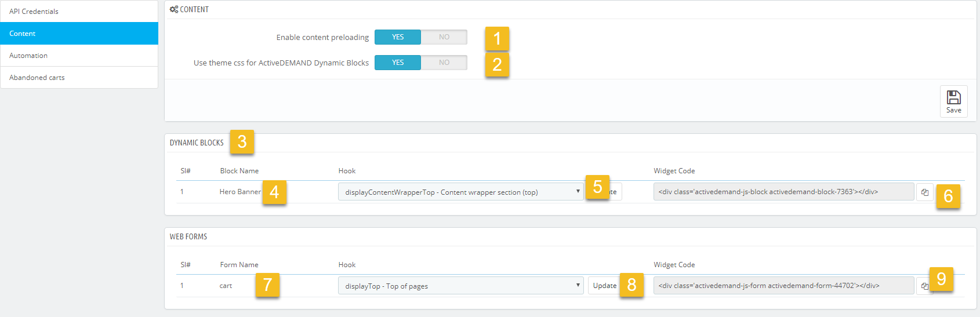The height and width of the screenshot is (317, 980).
Task: Enable theme css for Dynamic Blocks
Action: pyautogui.click(x=398, y=63)
